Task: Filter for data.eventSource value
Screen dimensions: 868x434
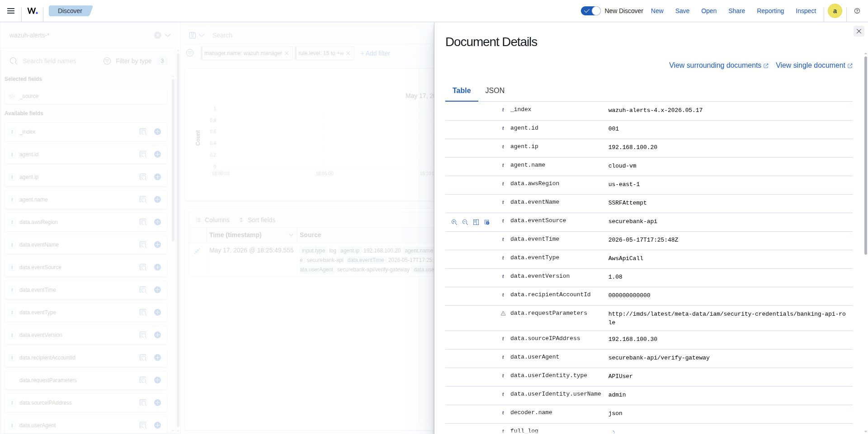Action: tap(454, 222)
